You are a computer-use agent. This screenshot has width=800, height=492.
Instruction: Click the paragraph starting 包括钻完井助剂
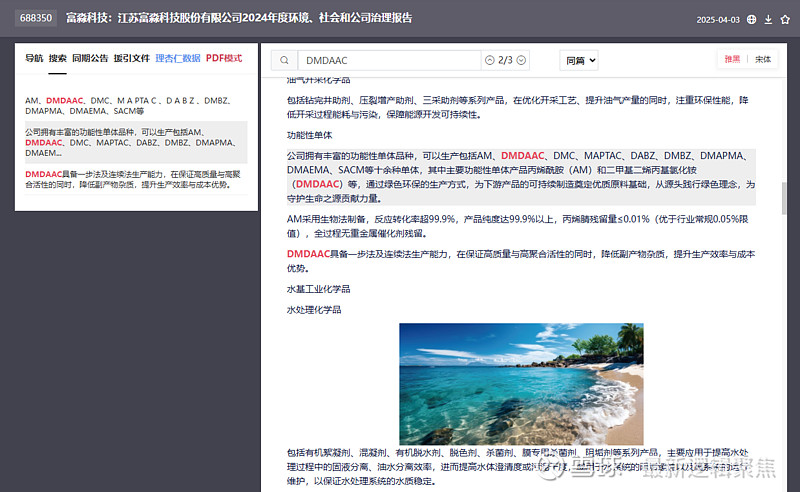[517, 107]
